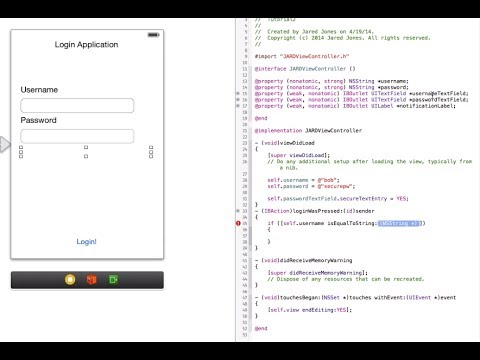Select the Username label in the view
This screenshot has height=360, width=480.
tap(39, 90)
